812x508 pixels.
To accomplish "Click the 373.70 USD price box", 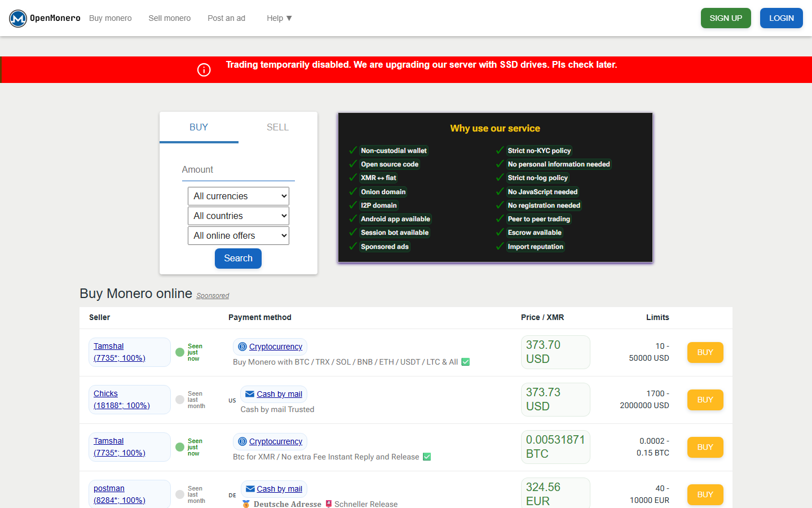I will point(555,352).
